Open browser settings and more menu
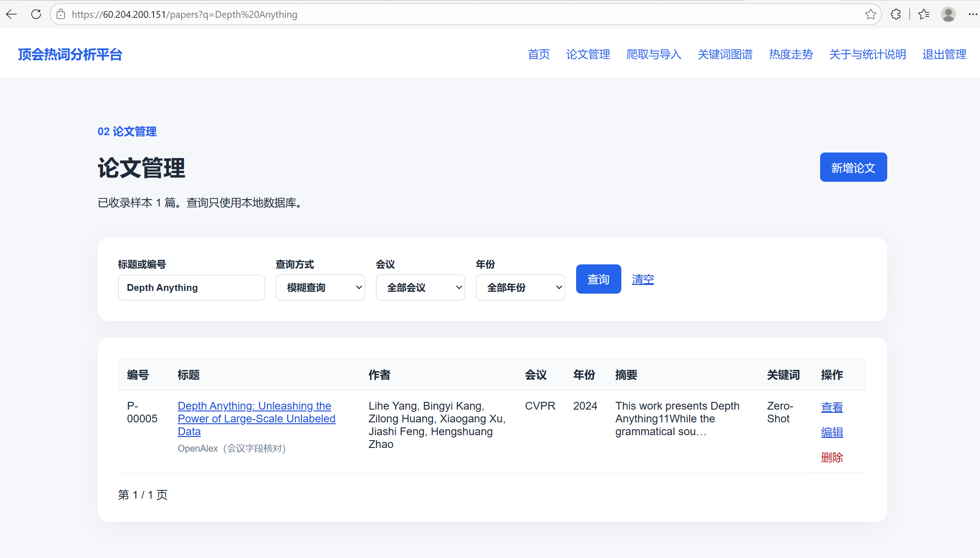980x558 pixels. coord(973,14)
